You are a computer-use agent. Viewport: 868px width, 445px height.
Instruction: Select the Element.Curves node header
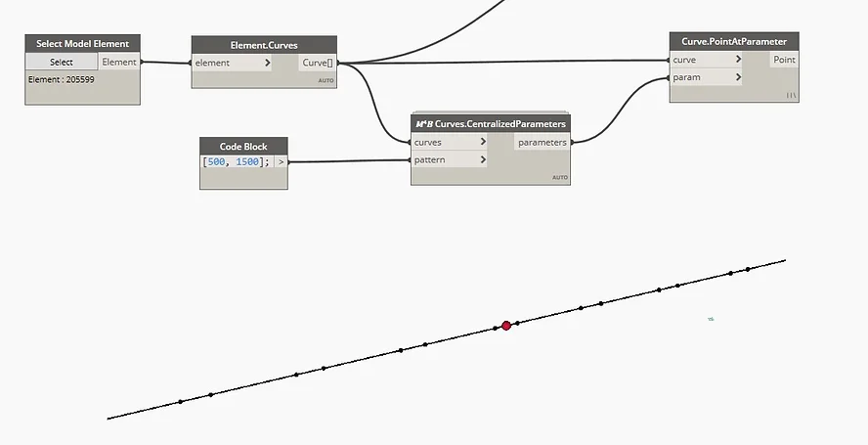coord(264,44)
